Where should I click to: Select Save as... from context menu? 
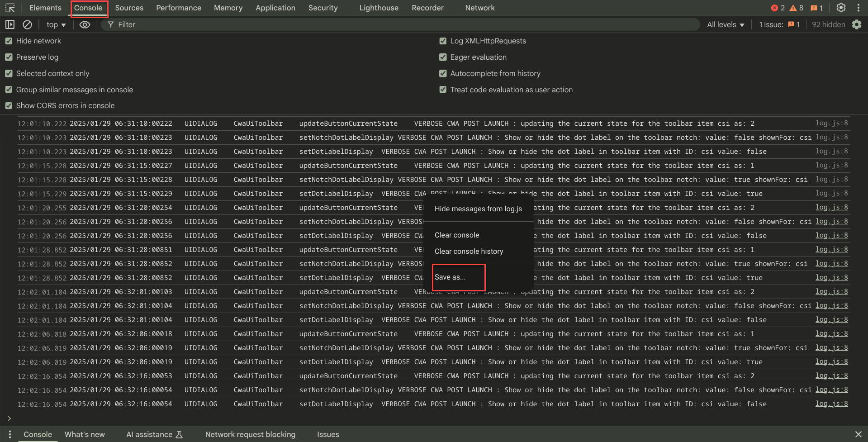450,277
